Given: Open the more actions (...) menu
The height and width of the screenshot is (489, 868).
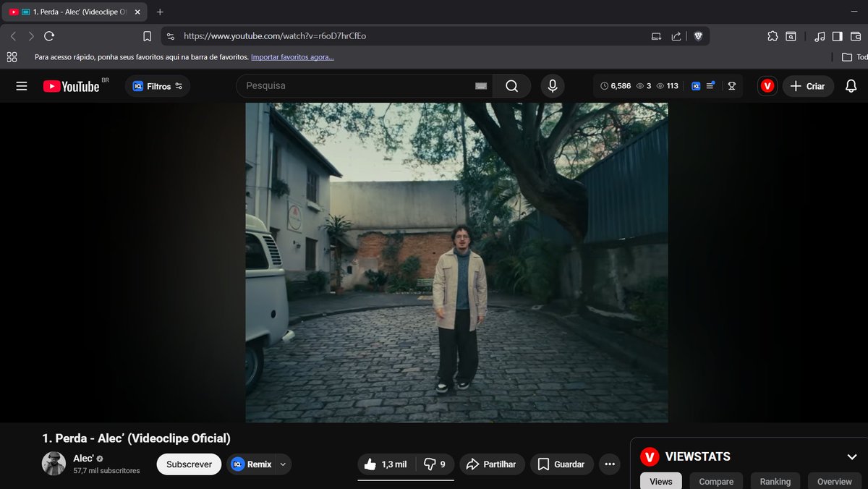Looking at the screenshot, I should coord(609,464).
